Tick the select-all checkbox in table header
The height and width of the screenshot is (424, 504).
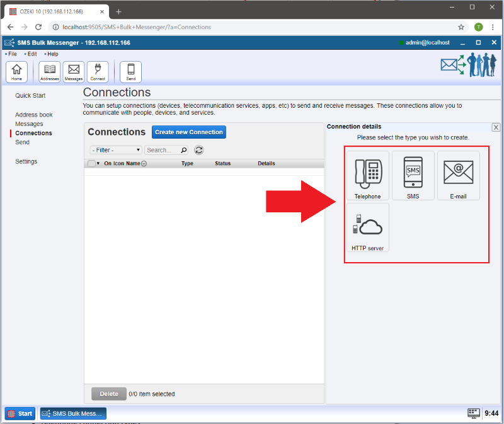pyautogui.click(x=91, y=164)
